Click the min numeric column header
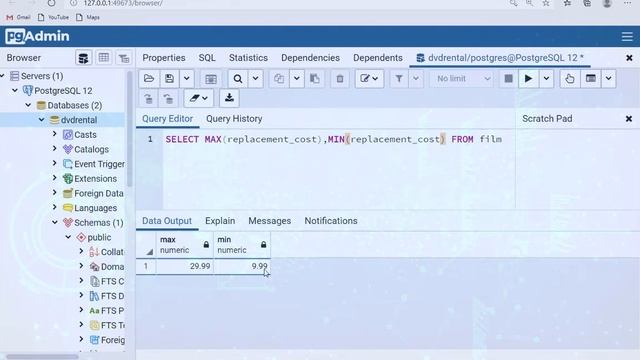 pyautogui.click(x=242, y=244)
